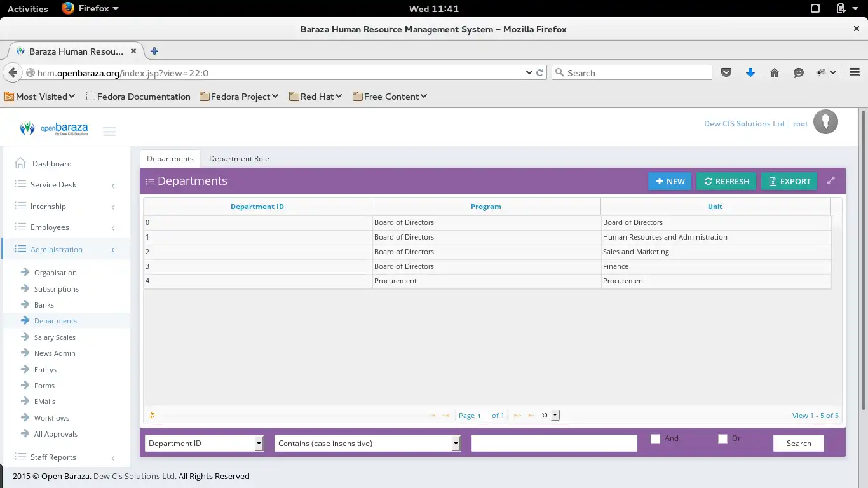Click the Firefox download arrow icon
Image resolution: width=868 pixels, height=488 pixels.
click(x=750, y=72)
